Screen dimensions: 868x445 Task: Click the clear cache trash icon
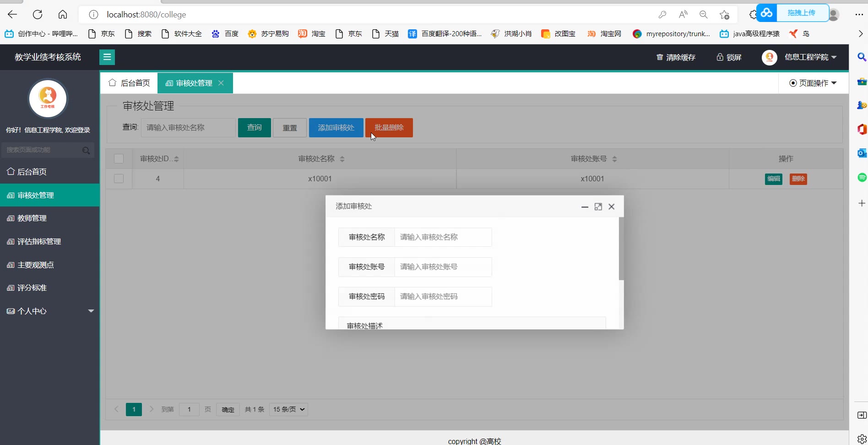(660, 57)
